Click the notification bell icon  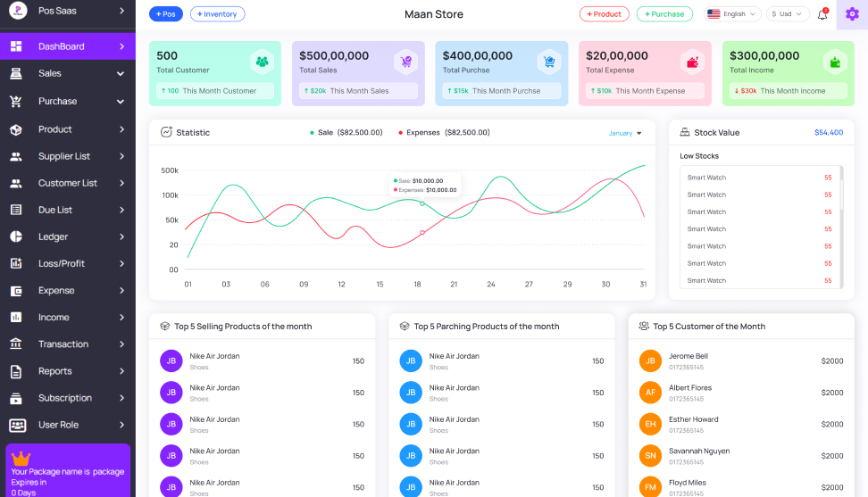[822, 14]
